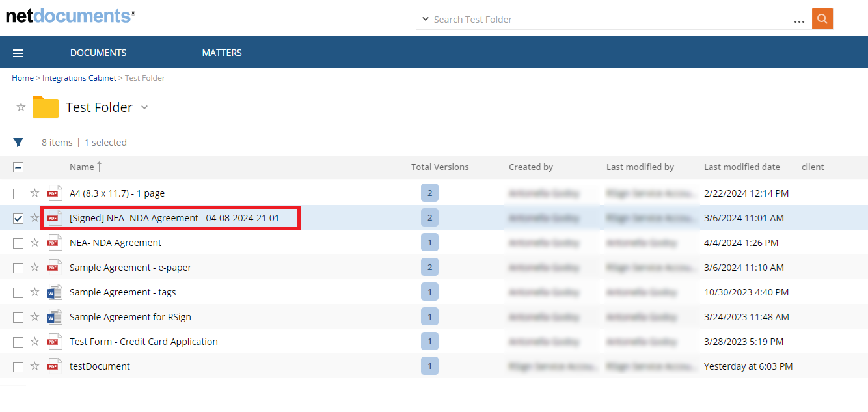Go to the NetDocuments logo home

coord(70,16)
